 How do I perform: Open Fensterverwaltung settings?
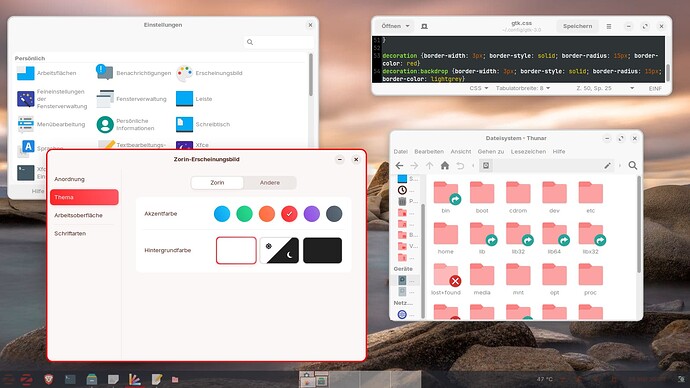[132, 99]
